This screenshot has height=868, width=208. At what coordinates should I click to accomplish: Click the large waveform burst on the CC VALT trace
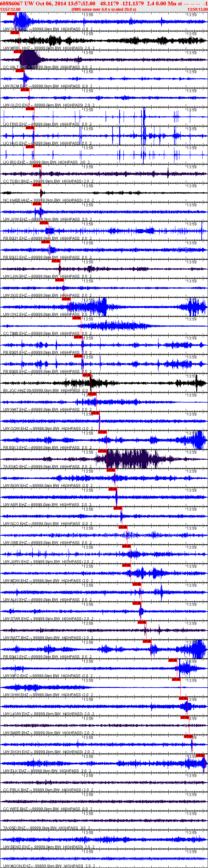pyautogui.click(x=30, y=60)
